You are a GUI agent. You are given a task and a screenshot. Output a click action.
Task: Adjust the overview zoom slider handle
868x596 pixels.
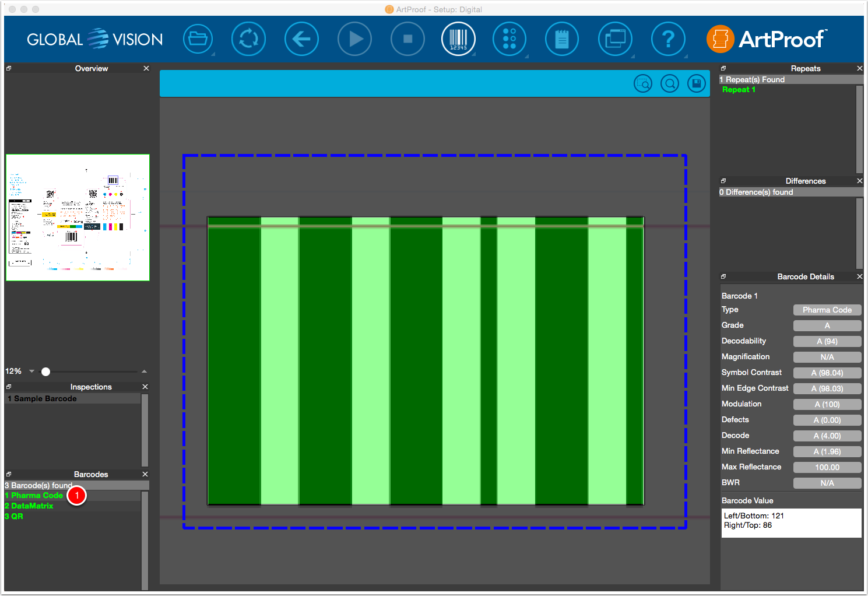point(45,371)
